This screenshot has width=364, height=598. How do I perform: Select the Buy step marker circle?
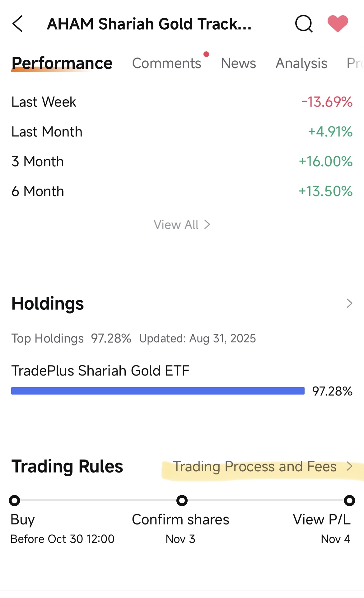coord(14,501)
